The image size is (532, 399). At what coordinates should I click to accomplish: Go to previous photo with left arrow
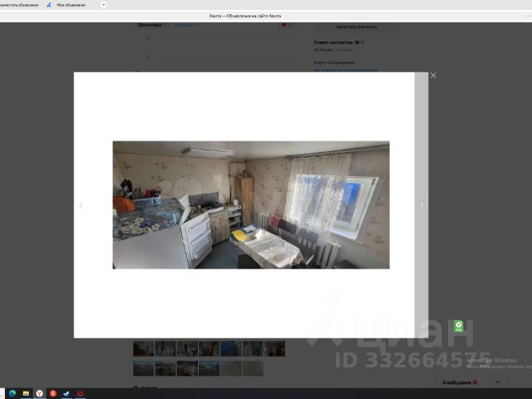81,205
